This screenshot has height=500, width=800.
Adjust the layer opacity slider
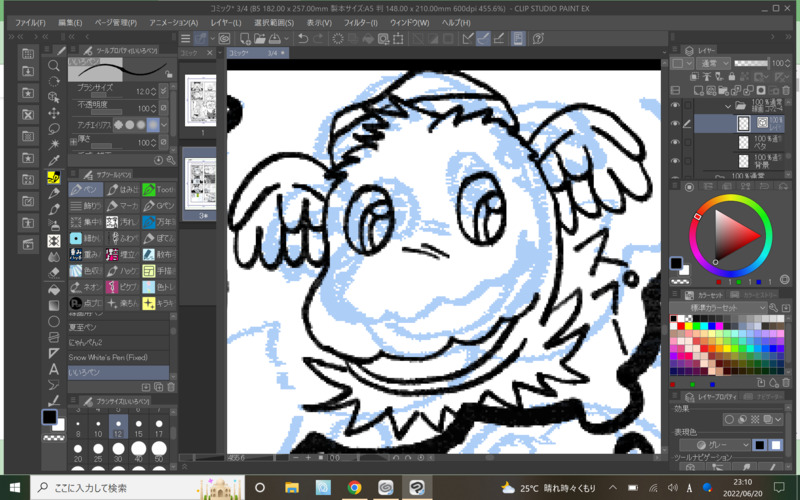751,63
